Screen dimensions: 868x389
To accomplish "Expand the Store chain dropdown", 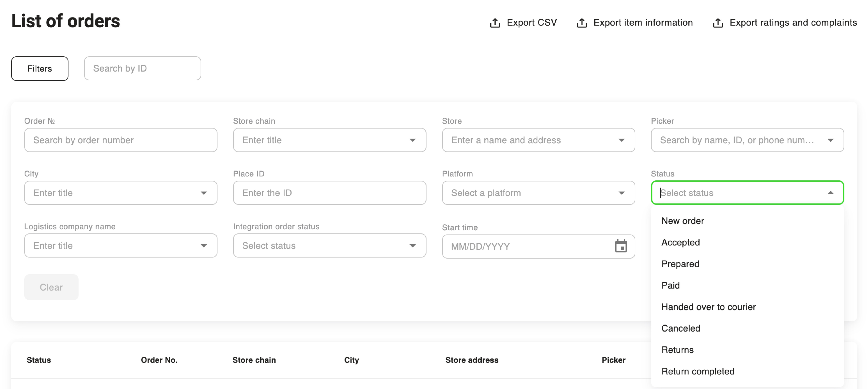I will click(x=412, y=140).
